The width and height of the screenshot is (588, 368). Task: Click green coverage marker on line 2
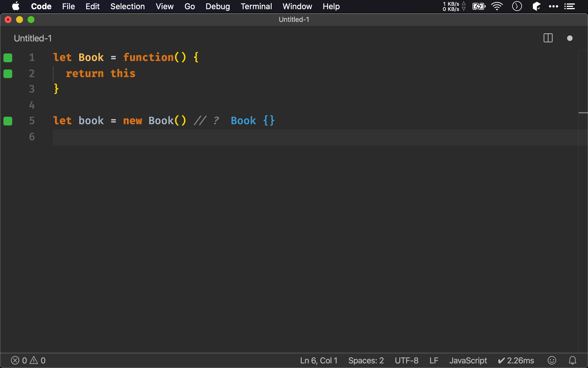(x=8, y=74)
